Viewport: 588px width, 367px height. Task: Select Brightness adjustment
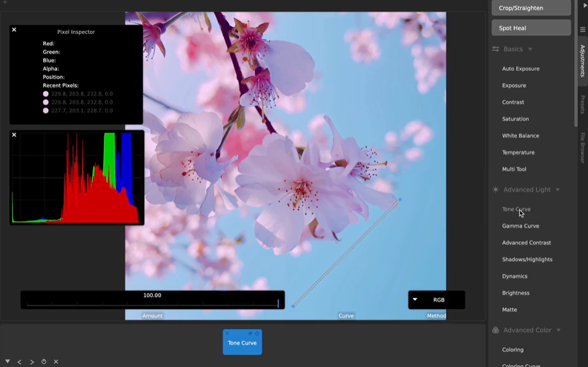pos(516,293)
